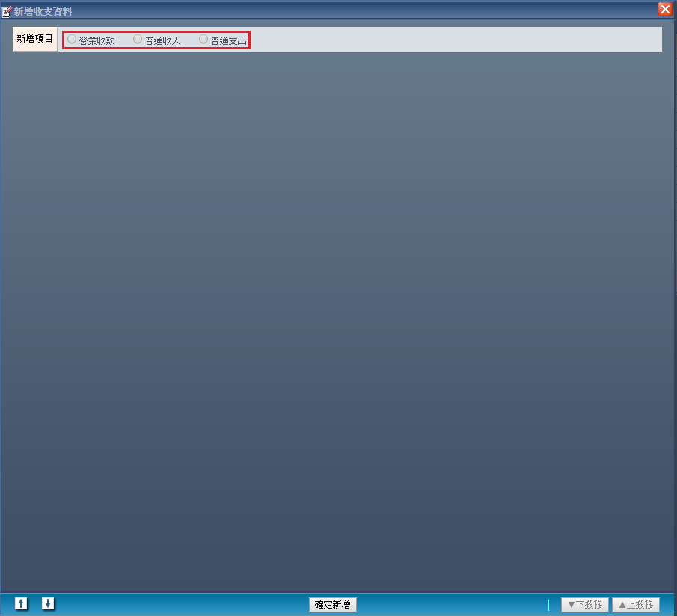
Task: Select the 普通支出 radio button
Action: [203, 40]
